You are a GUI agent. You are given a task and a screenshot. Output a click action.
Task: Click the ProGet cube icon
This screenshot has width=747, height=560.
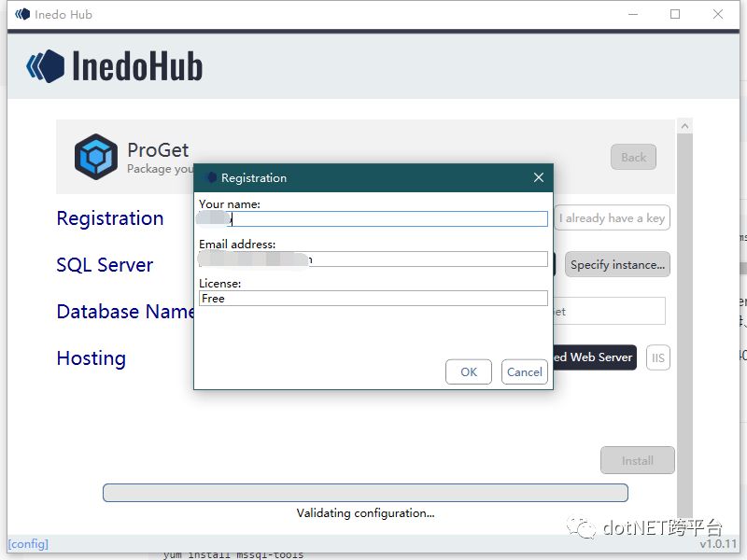96,157
